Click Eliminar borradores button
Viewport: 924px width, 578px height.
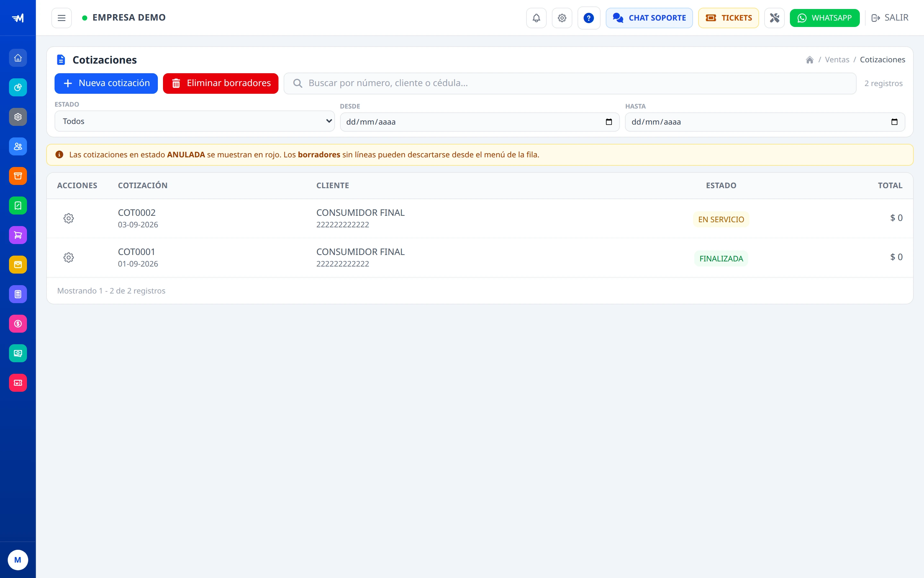[x=221, y=83]
